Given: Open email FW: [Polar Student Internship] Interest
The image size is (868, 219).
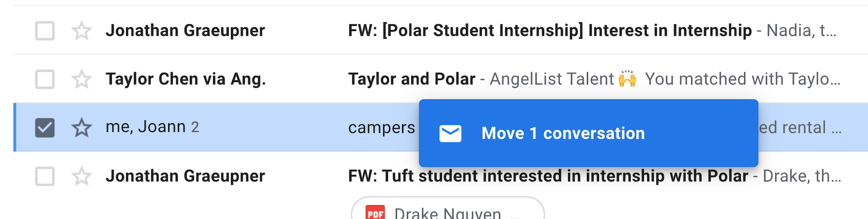Looking at the screenshot, I should 550,31.
